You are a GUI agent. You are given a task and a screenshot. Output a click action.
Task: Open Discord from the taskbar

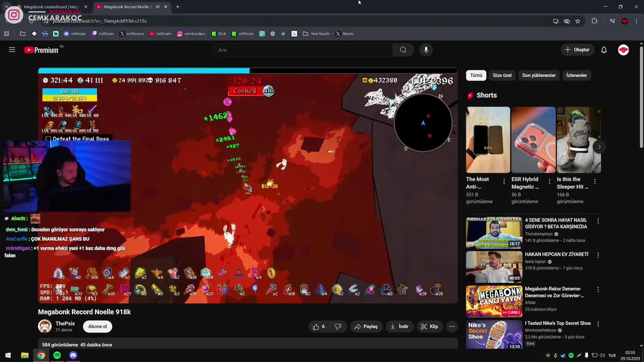coord(73,355)
